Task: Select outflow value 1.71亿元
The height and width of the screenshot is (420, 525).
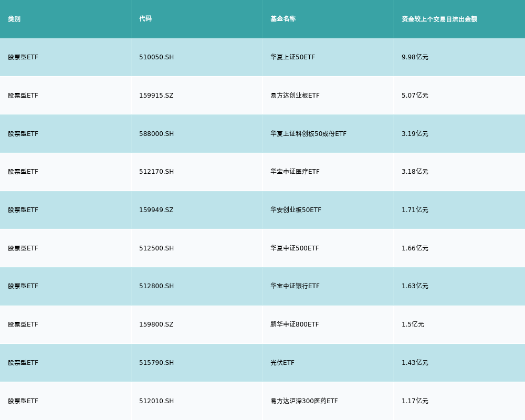Action: (415, 210)
